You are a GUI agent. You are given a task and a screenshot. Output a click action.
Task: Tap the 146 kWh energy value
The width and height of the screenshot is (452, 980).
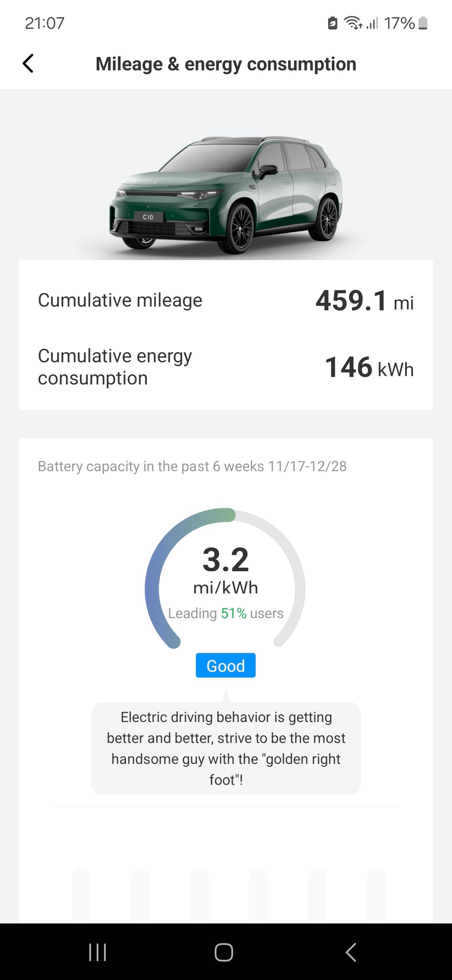click(x=369, y=368)
